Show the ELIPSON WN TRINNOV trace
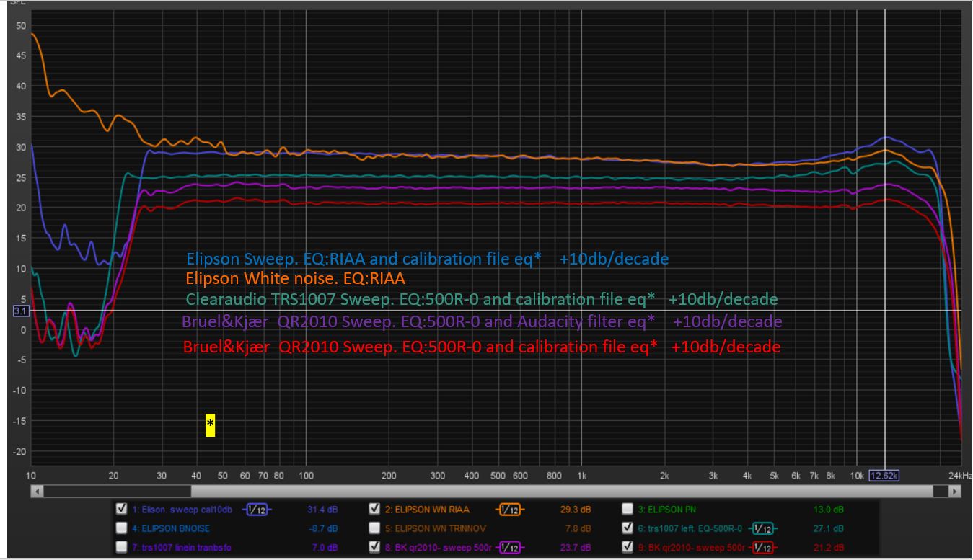The image size is (973, 560). click(374, 528)
